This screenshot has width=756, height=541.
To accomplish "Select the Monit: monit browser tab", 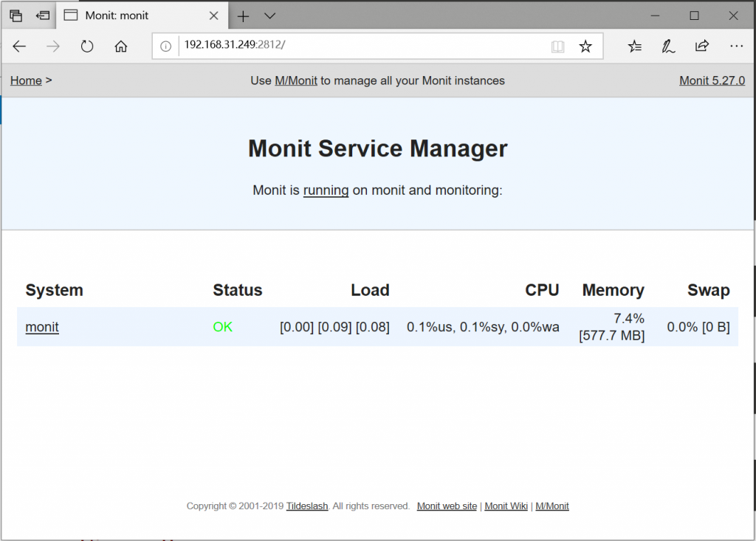I will [142, 15].
